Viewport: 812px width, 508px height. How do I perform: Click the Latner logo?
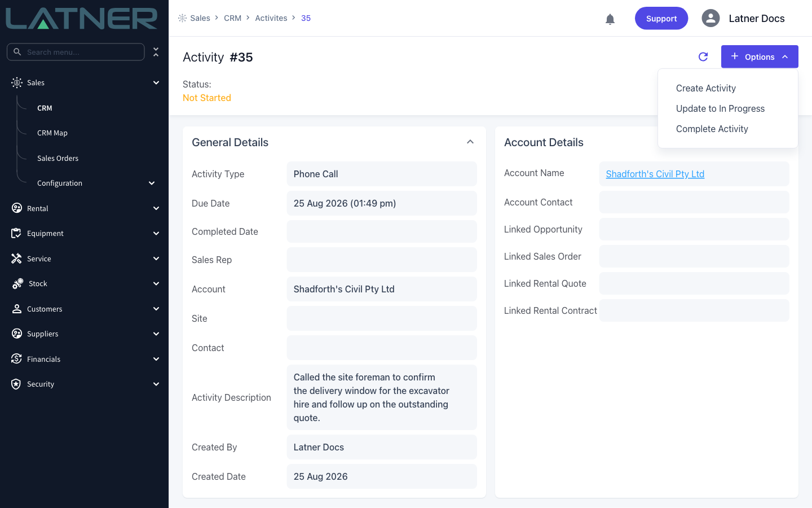(82, 18)
